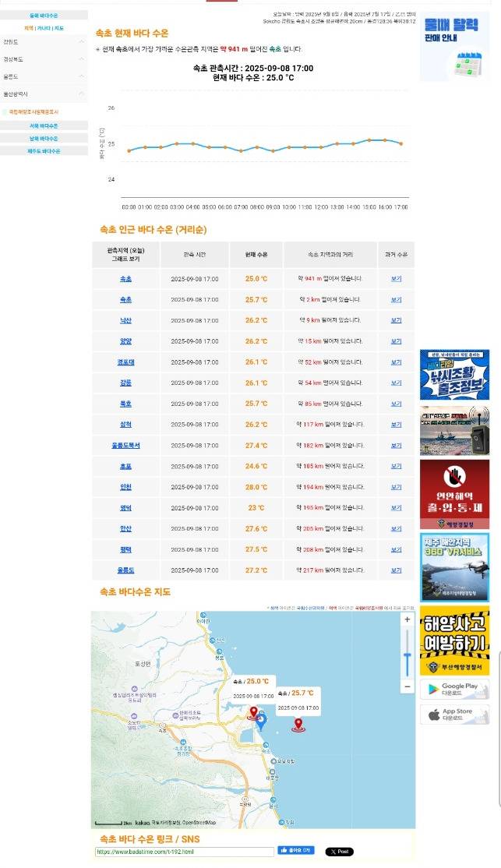Expand the 경상북도 region list
This screenshot has height=868, width=501.
pos(44,58)
